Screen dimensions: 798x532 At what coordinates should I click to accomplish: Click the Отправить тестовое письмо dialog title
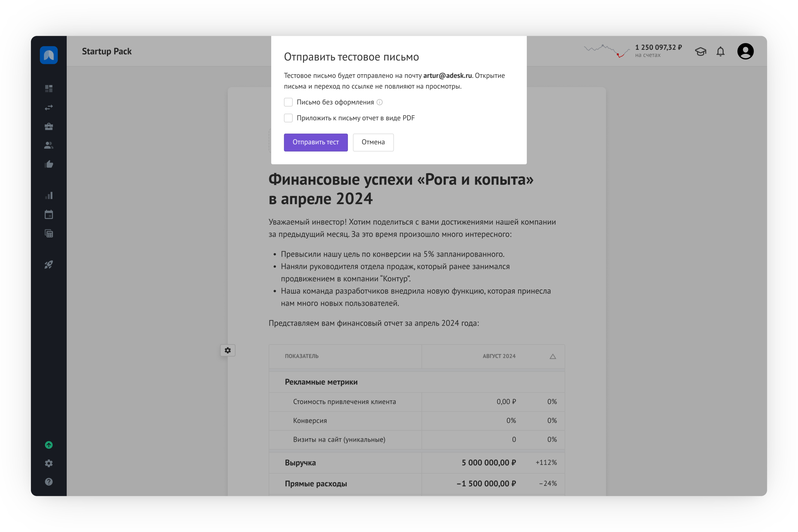pyautogui.click(x=351, y=57)
